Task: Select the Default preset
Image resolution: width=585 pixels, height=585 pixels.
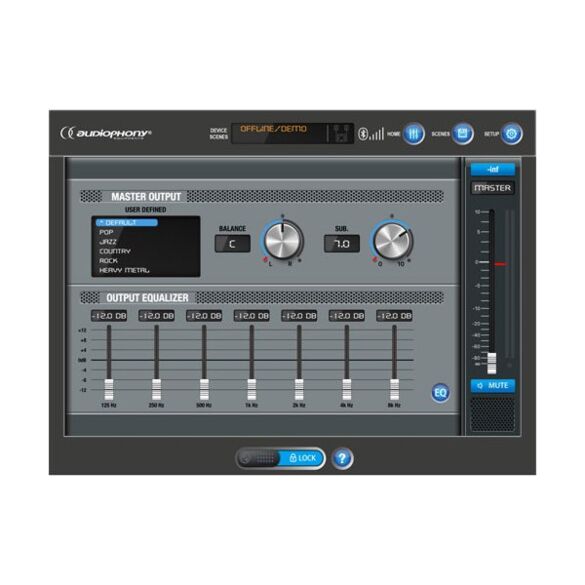Action: coord(127,223)
